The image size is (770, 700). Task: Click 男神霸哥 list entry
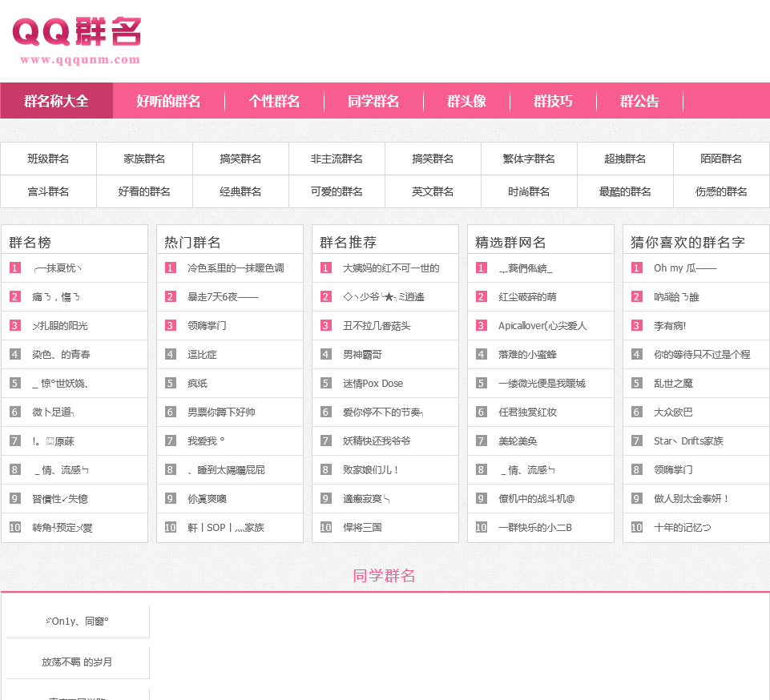tap(362, 355)
